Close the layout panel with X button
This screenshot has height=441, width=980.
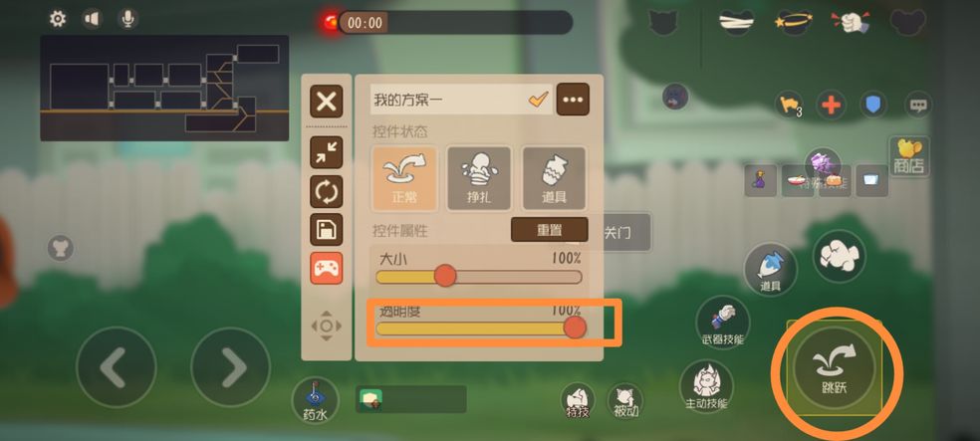pos(327,102)
